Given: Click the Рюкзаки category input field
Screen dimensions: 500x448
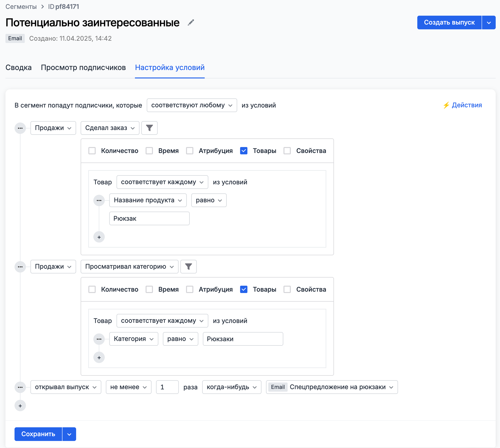Looking at the screenshot, I should coord(243,339).
